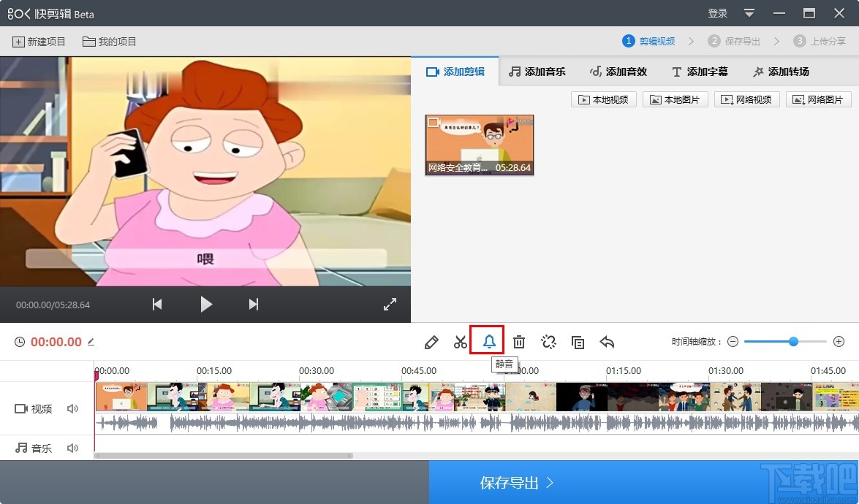Enter fullscreen preview with the expand icon
859x504 pixels.
coord(390,305)
